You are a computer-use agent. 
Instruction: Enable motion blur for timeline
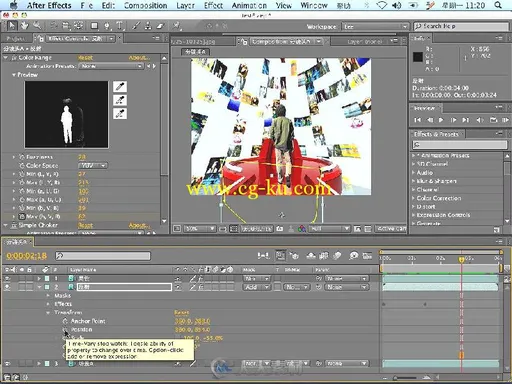(337, 256)
